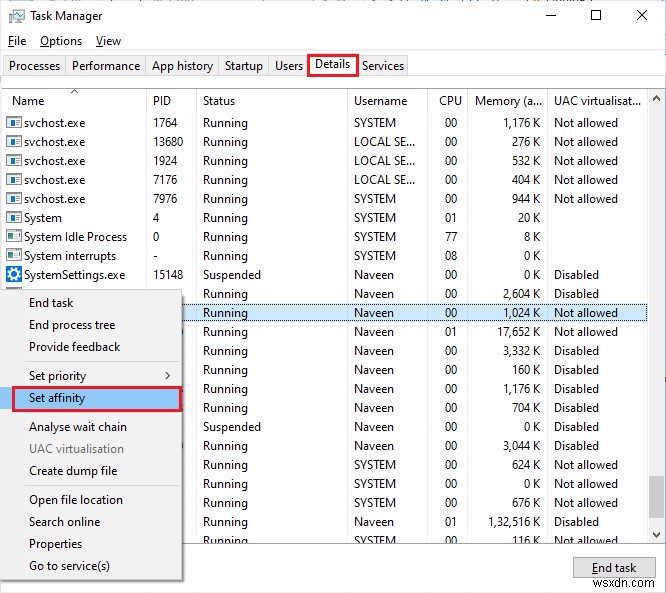The height and width of the screenshot is (593, 666).
Task: Click the scrollbar up arrow
Action: coord(656,99)
